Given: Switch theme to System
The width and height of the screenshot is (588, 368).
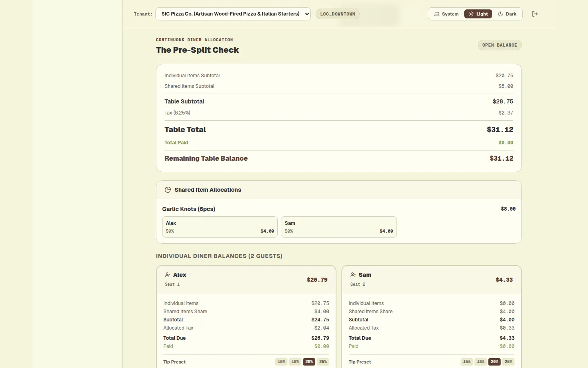Looking at the screenshot, I should [446, 14].
